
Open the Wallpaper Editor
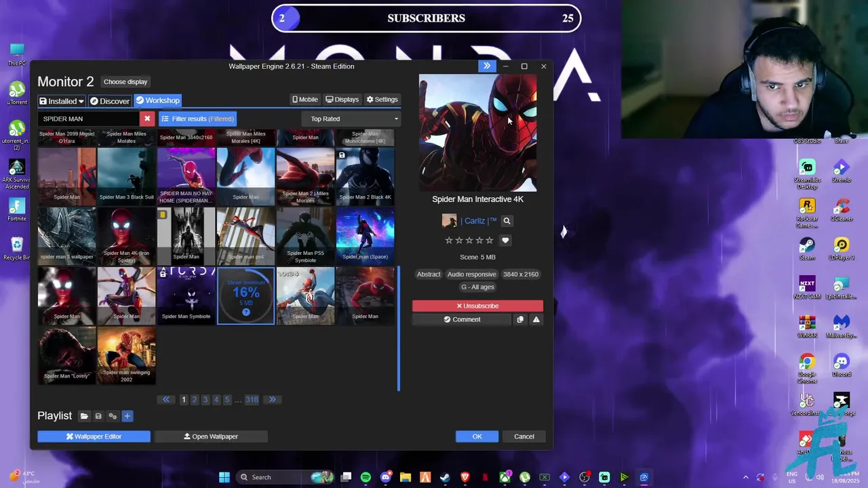click(x=94, y=436)
